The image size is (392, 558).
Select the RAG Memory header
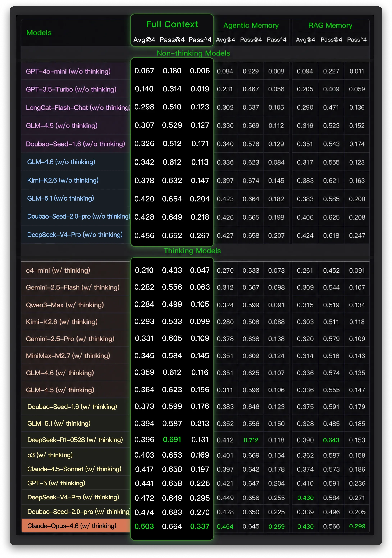click(330, 25)
